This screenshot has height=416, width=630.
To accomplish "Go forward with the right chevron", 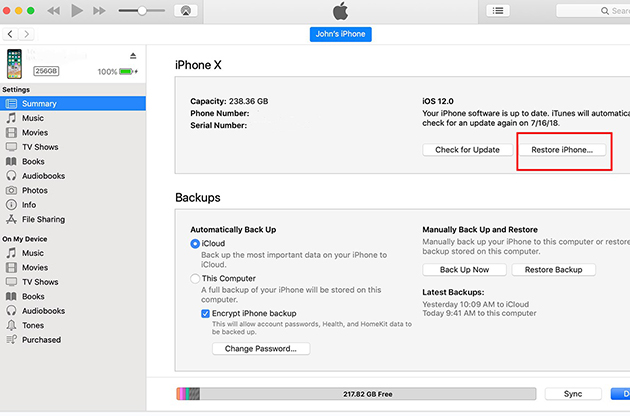I will click(27, 34).
